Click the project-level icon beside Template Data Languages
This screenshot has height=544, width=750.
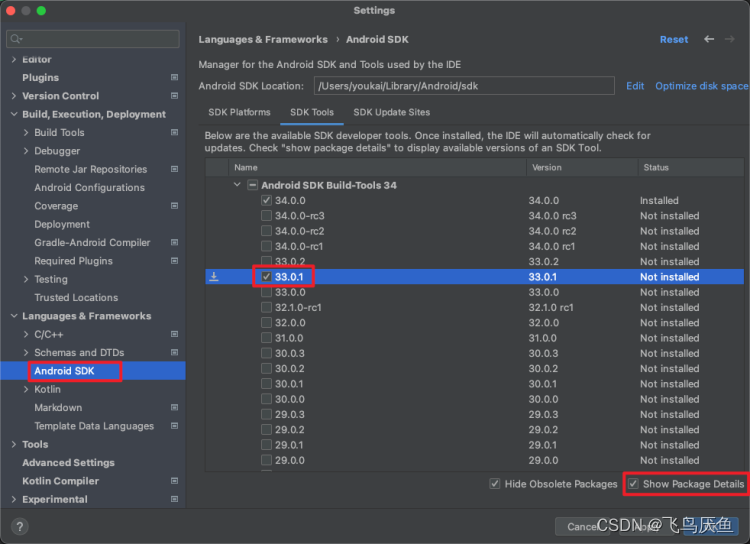pos(175,426)
